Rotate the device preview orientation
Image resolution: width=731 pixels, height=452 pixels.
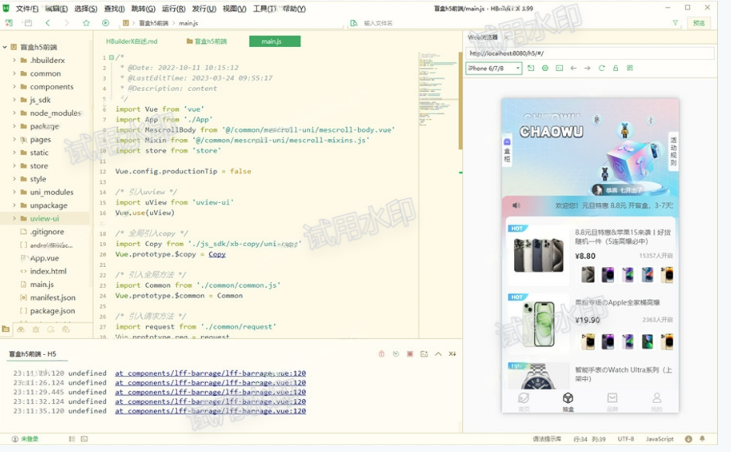[531, 68]
